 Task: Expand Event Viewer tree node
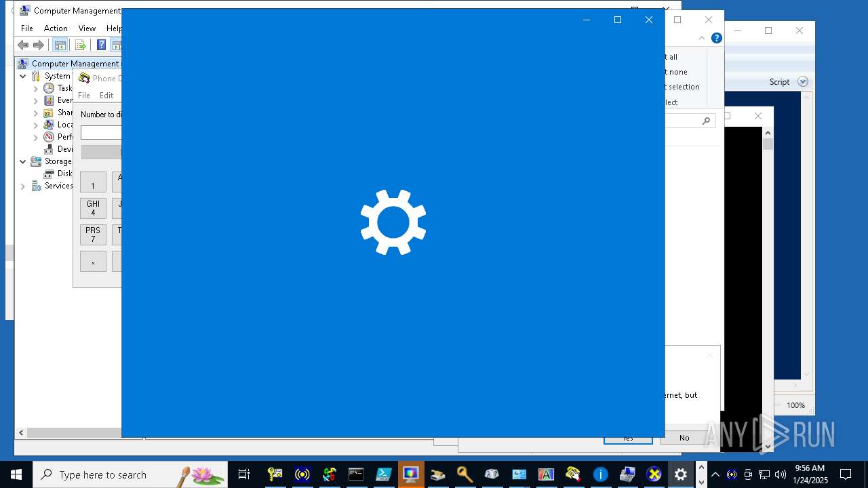36,100
